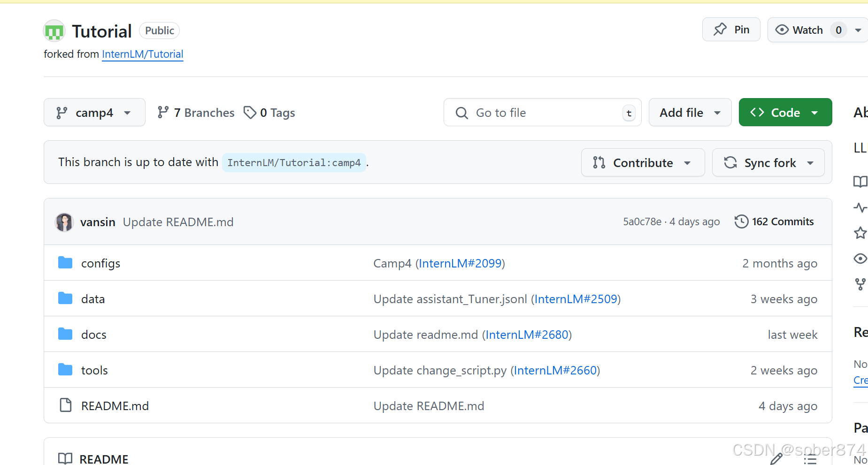Screen dimensions: 868x465
Task: Click the pin icon in the Pin button
Action: (720, 29)
